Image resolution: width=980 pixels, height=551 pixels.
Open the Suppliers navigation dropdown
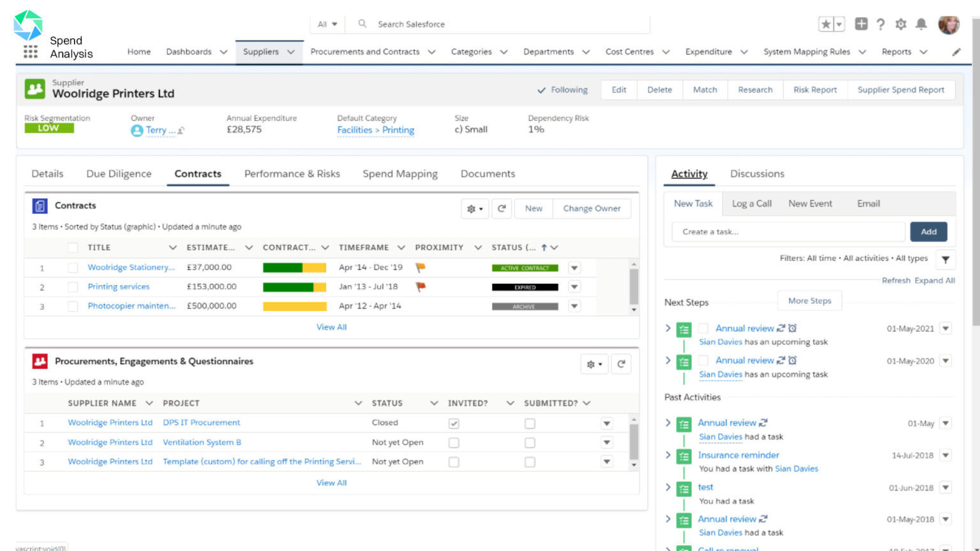pyautogui.click(x=291, y=52)
